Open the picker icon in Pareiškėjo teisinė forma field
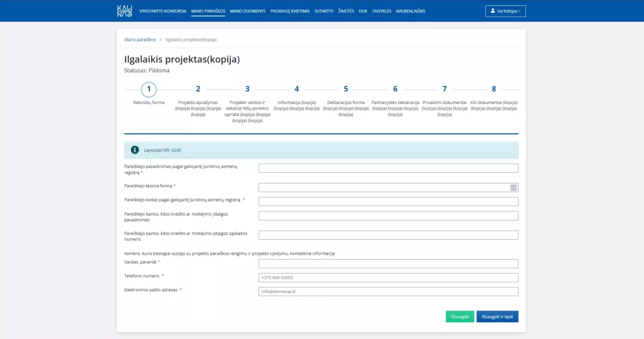The image size is (644, 339). [514, 187]
